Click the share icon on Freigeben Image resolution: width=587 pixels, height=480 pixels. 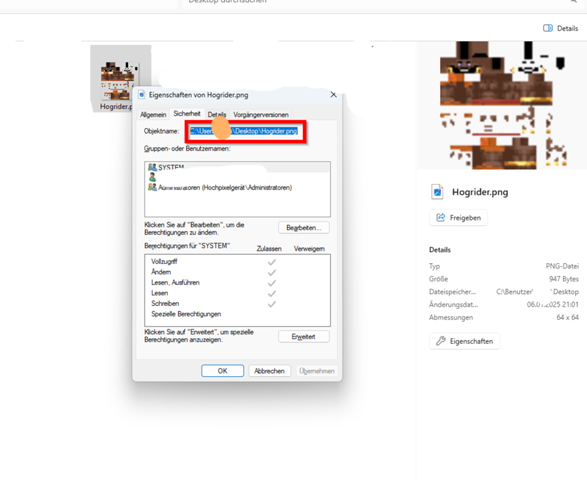click(x=441, y=218)
